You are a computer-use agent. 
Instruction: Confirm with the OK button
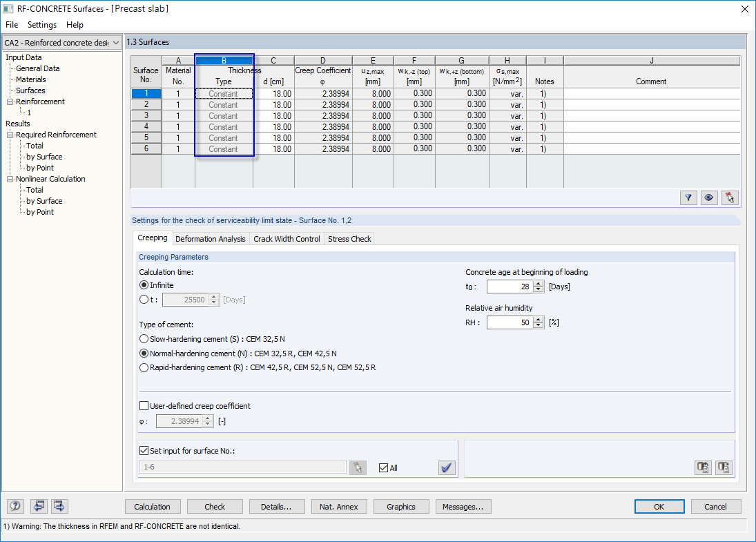click(x=659, y=507)
